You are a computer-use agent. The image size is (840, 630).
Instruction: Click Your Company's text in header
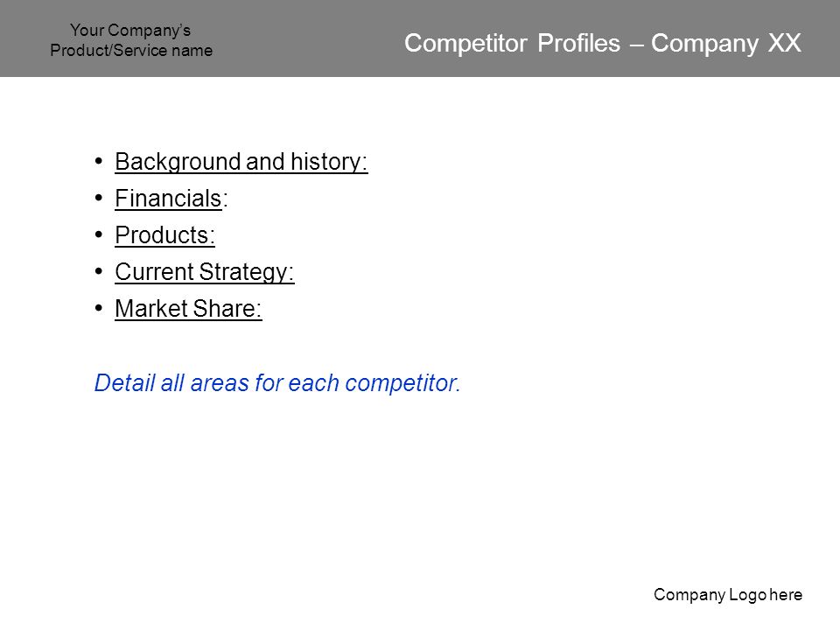point(130,31)
